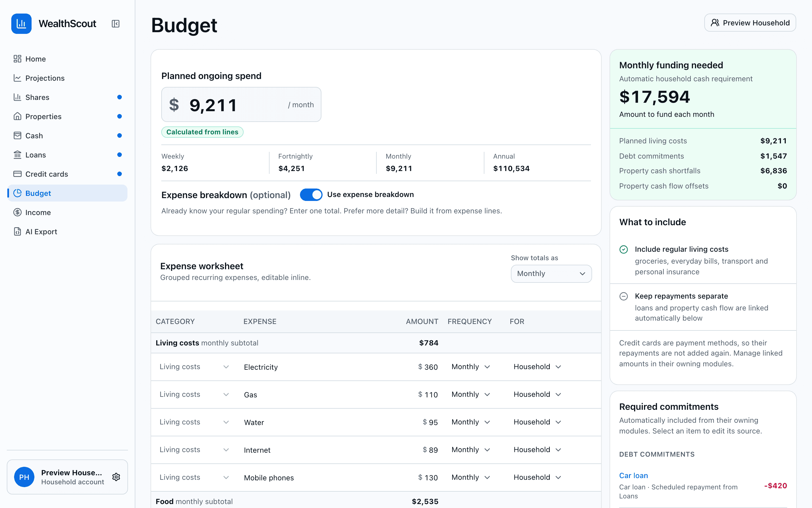
Task: Click the person icon in Preview Household button
Action: (715, 23)
